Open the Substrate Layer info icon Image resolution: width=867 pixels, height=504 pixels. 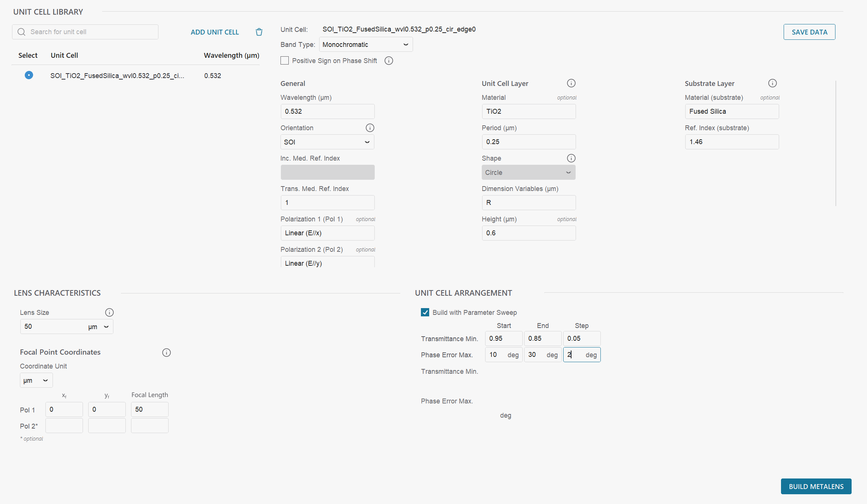coord(772,83)
